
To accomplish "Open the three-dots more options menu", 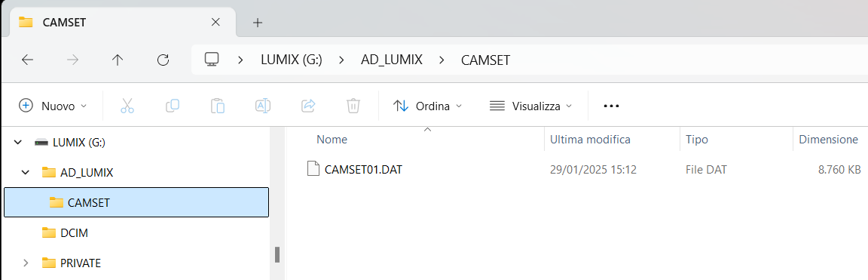I will pos(611,106).
